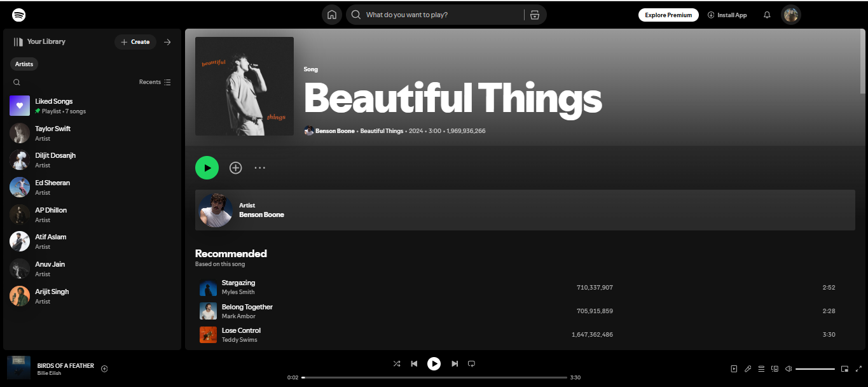Open the Recents sort dropdown
This screenshot has width=868, height=387.
pyautogui.click(x=155, y=82)
